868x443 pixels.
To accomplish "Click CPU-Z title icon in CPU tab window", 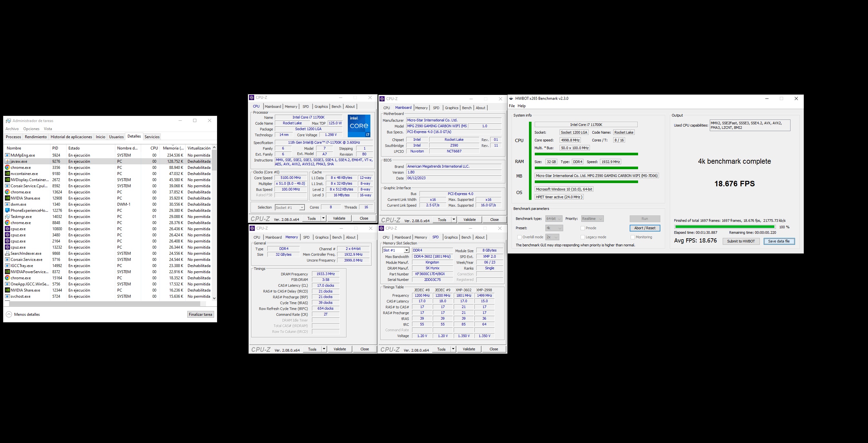I will pyautogui.click(x=252, y=98).
